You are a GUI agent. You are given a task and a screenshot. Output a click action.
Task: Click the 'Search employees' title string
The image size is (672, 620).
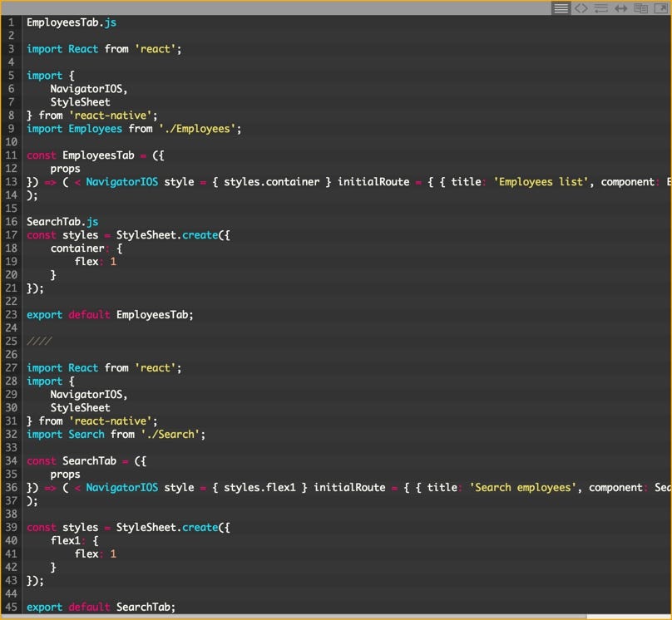tap(523, 488)
